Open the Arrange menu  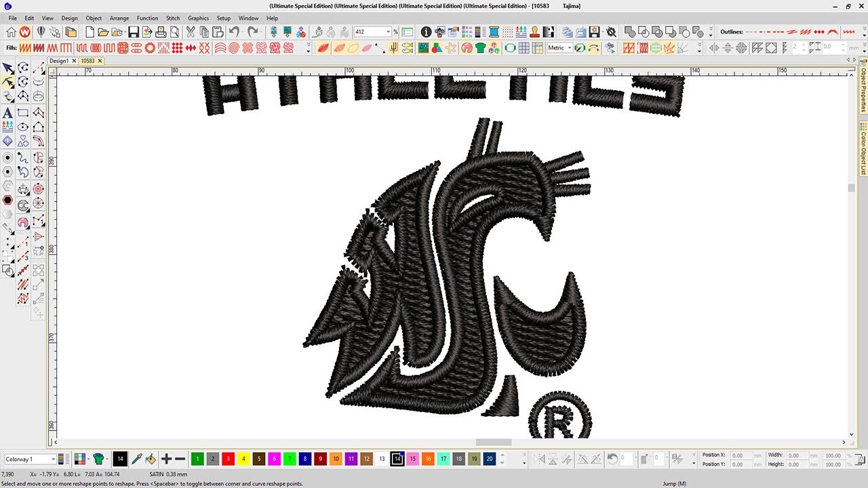click(119, 18)
